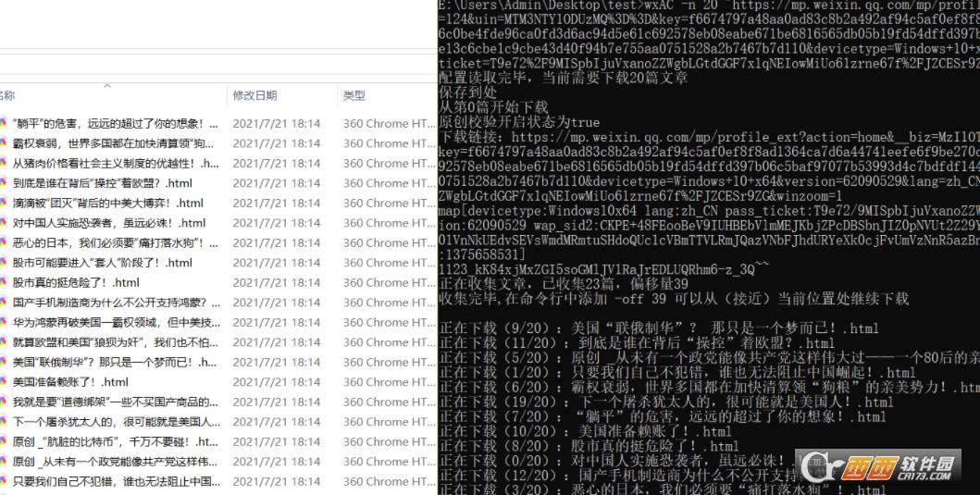This screenshot has height=495, width=980.
Task: Select explorer file 只要我们自己不犯错，谁也无法阻止中国
Action: (116, 482)
